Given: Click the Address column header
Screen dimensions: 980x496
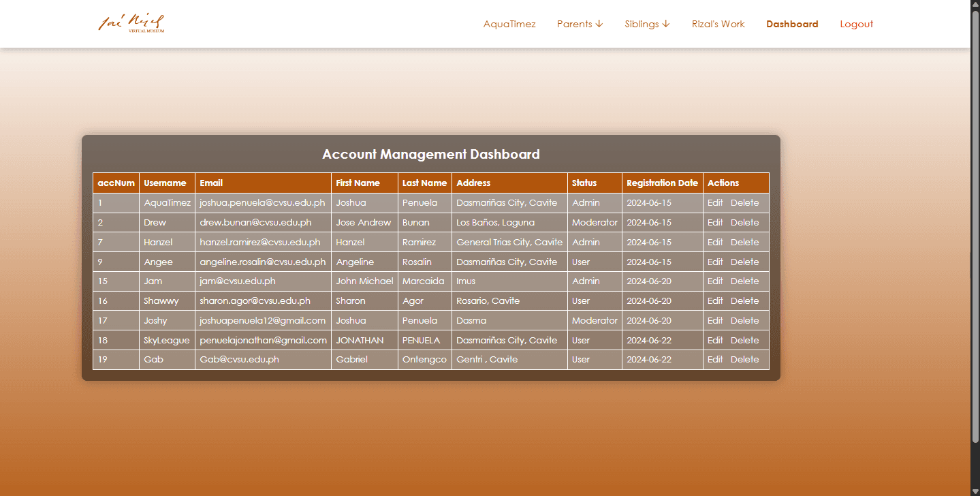Looking at the screenshot, I should click(x=510, y=183).
